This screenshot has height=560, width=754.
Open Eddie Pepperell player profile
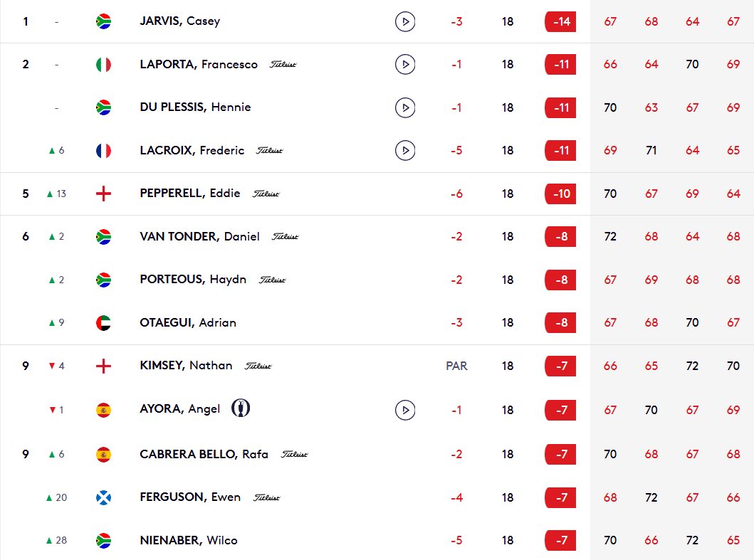coord(189,194)
